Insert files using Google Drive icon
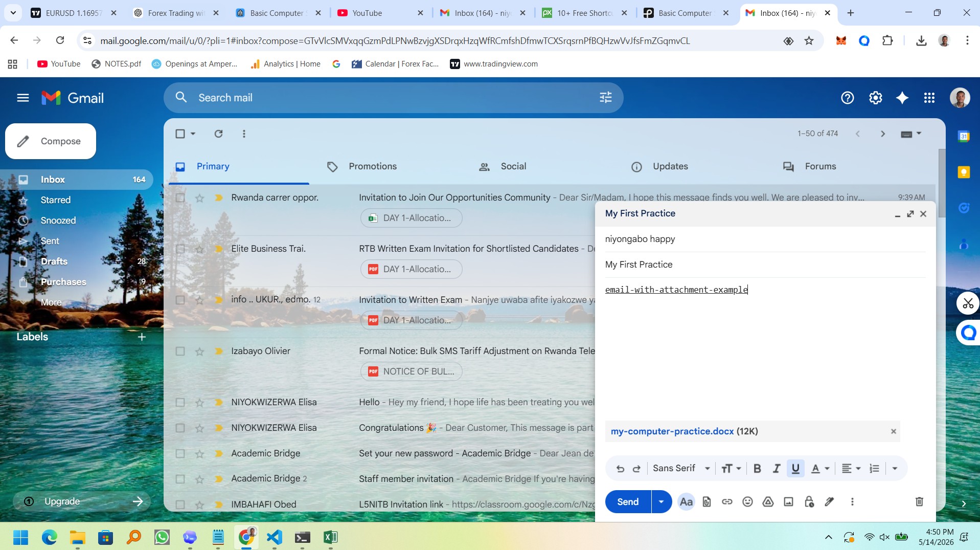Screen dimensions: 980x550 click(x=768, y=502)
